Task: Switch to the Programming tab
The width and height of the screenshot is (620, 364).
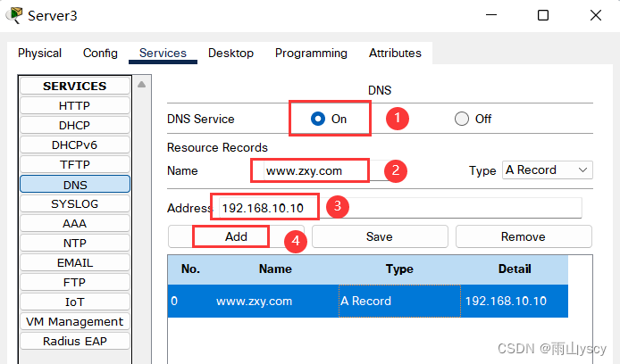Action: [x=311, y=53]
